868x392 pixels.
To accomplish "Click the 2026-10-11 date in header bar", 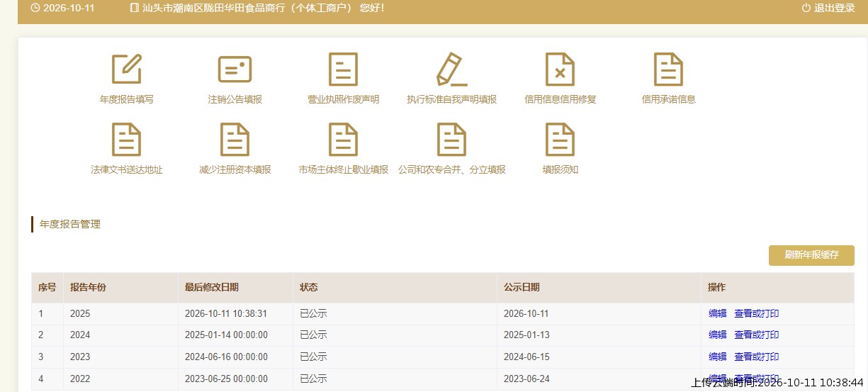I will tap(69, 8).
